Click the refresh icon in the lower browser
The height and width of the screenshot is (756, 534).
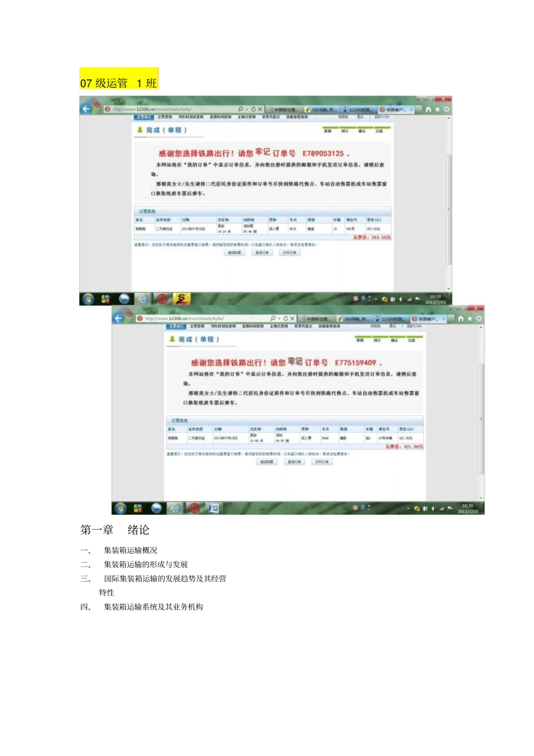tap(286, 319)
